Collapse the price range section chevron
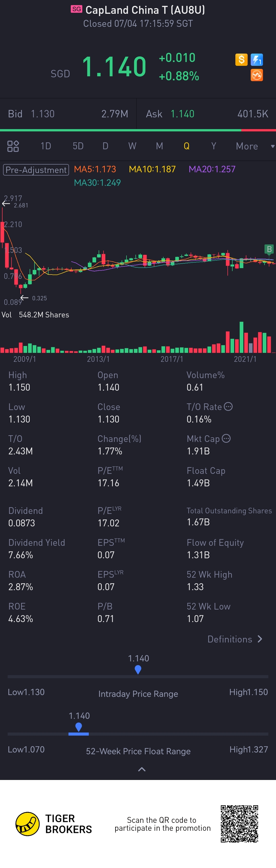Screen dimensions: 276x868 142,769
